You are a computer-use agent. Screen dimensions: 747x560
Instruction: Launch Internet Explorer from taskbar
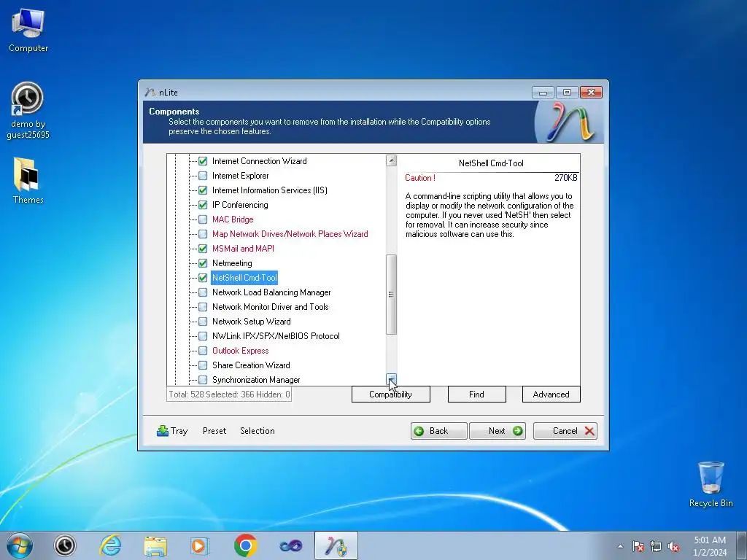point(110,545)
